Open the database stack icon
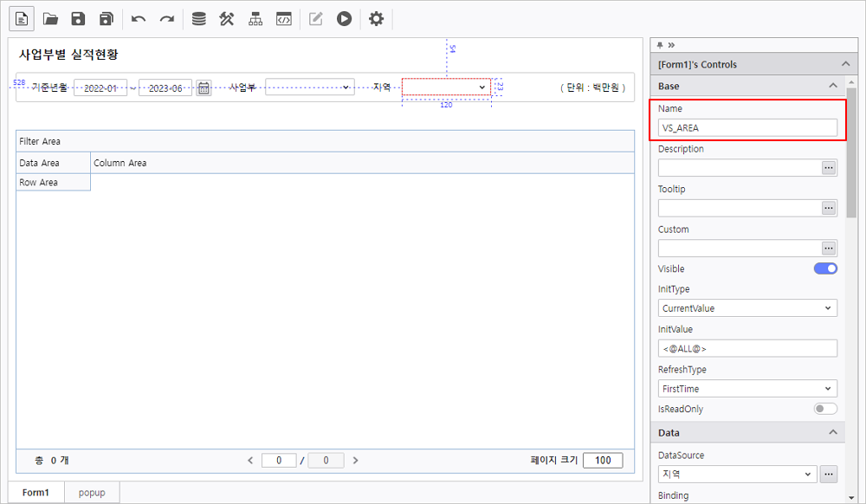The height and width of the screenshot is (504, 866). pyautogui.click(x=199, y=19)
